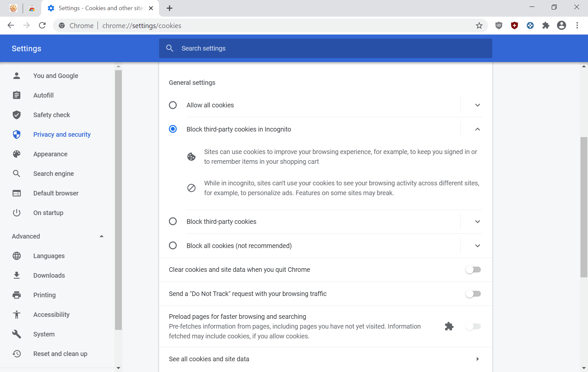This screenshot has width=588, height=372.
Task: Select Allow all cookies
Action: point(173,105)
